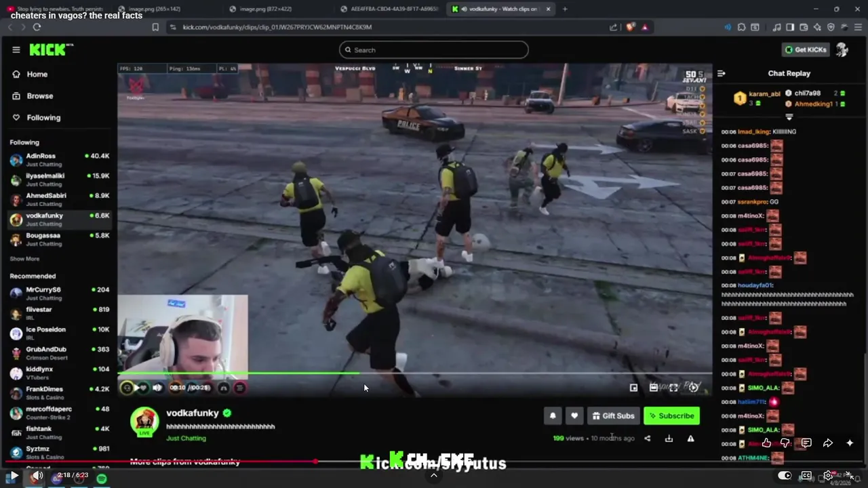Play the Kick clip player
This screenshot has height=488, width=868.
(x=137, y=388)
